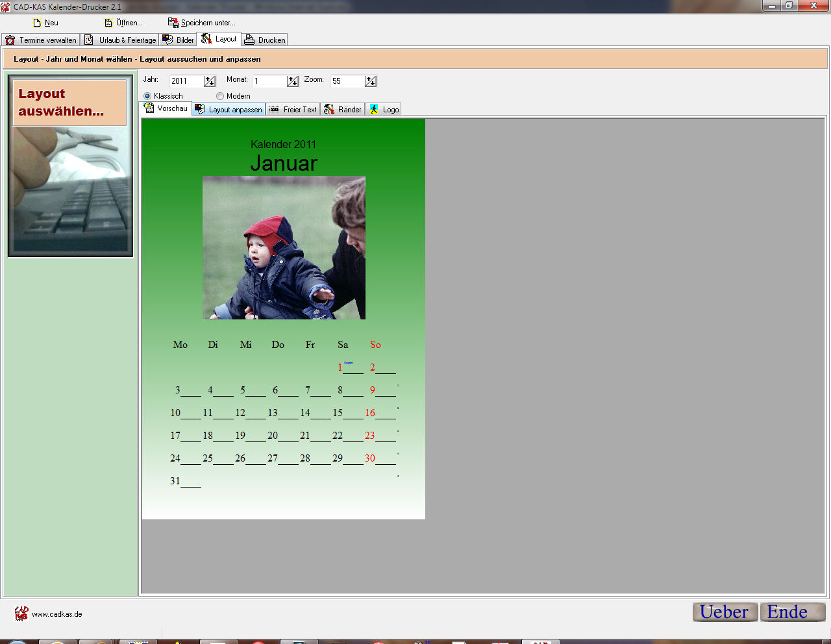
Task: Click the clock icon for Urlaub & Feiertage
Action: pyautogui.click(x=89, y=40)
